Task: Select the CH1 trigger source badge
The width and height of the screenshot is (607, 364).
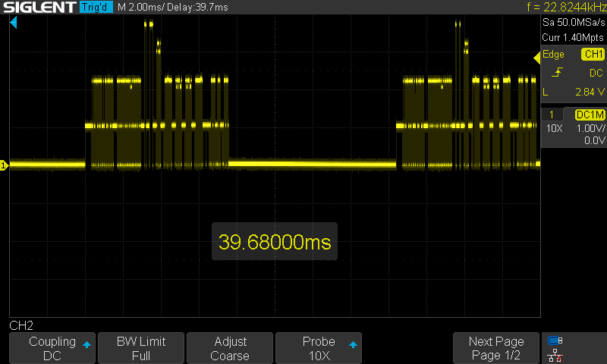Action: click(x=593, y=54)
